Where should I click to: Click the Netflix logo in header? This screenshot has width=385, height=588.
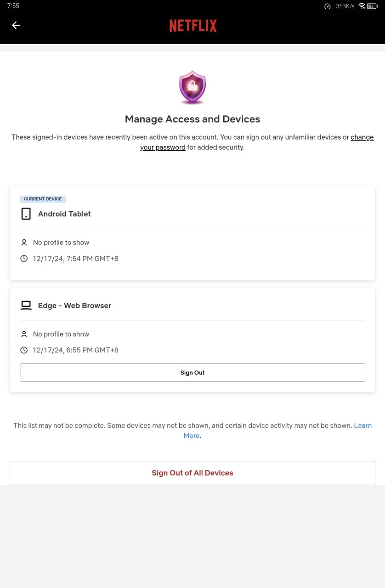193,26
